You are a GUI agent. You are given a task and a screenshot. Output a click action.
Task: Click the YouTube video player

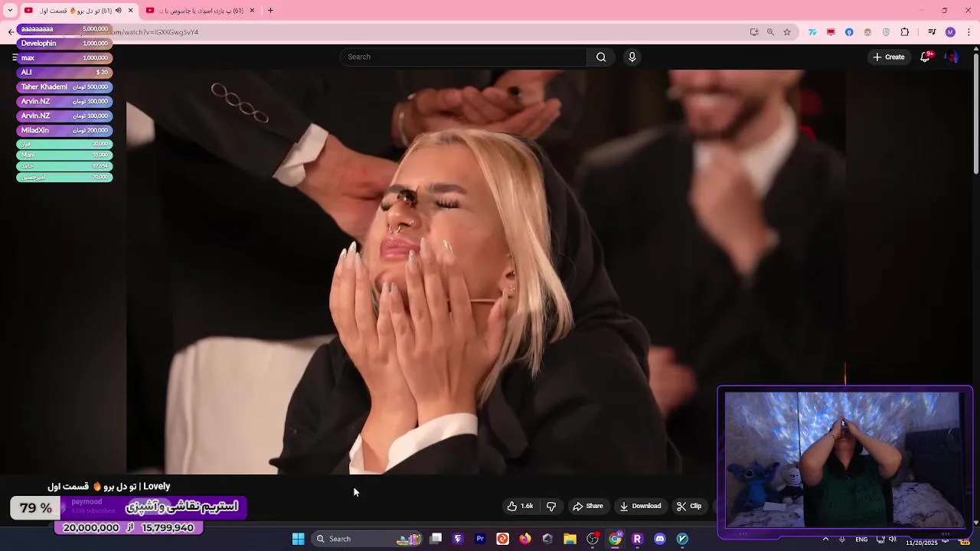(486, 272)
